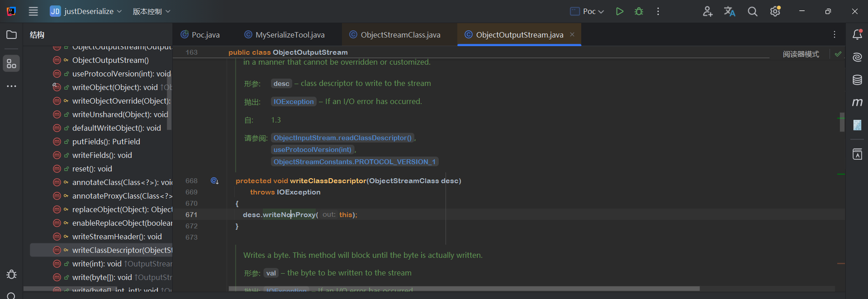Open the main hamburger menu
The width and height of the screenshot is (868, 299).
33,11
